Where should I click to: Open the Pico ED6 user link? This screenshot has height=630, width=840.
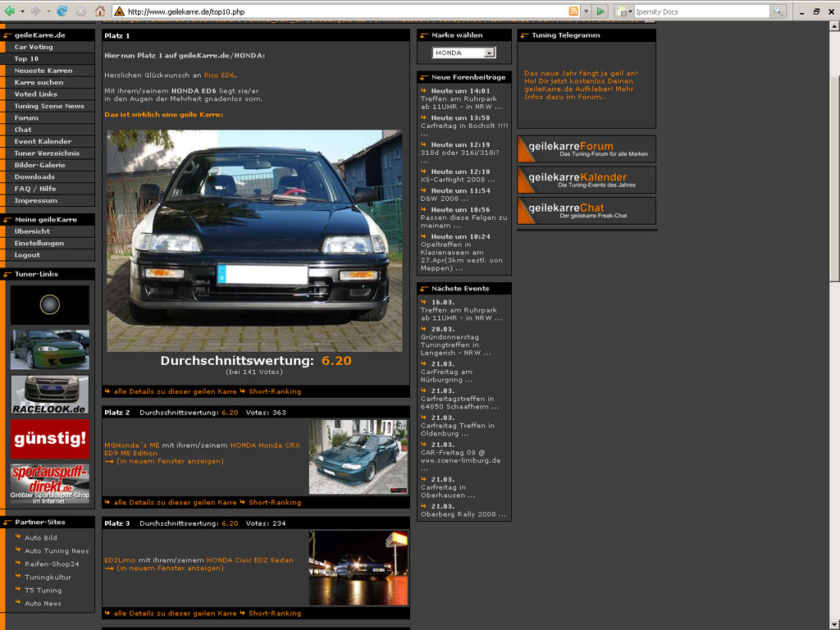point(219,75)
